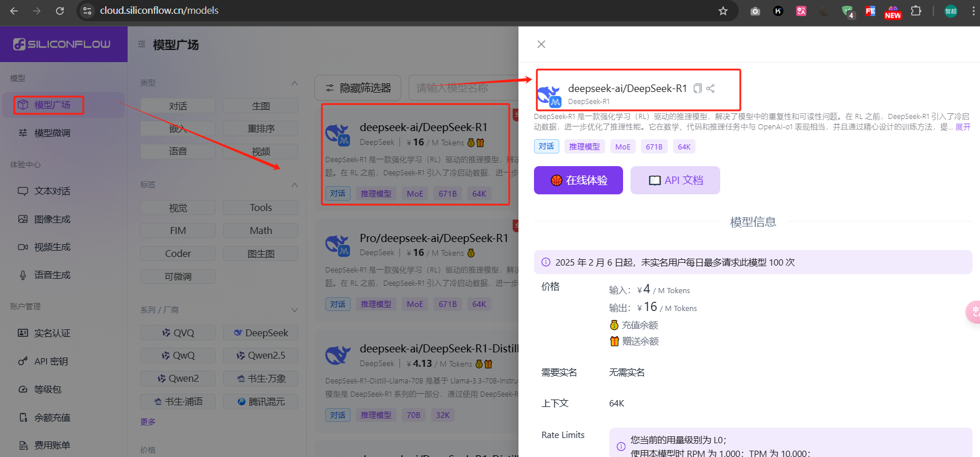Share the DeepSeek-R1 model via share icon
This screenshot has width=980, height=457.
pyautogui.click(x=710, y=88)
